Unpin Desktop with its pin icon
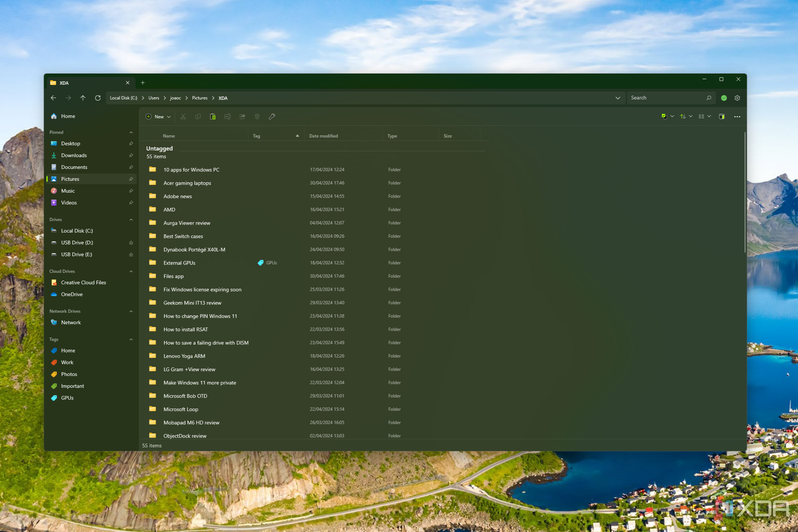 (x=131, y=143)
